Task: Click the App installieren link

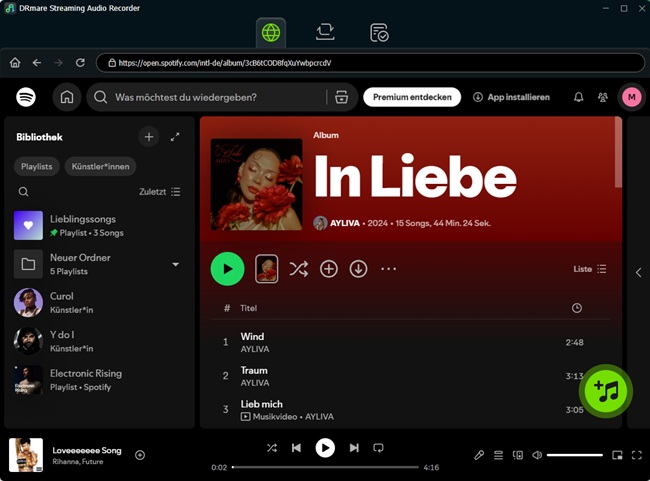Action: click(512, 97)
